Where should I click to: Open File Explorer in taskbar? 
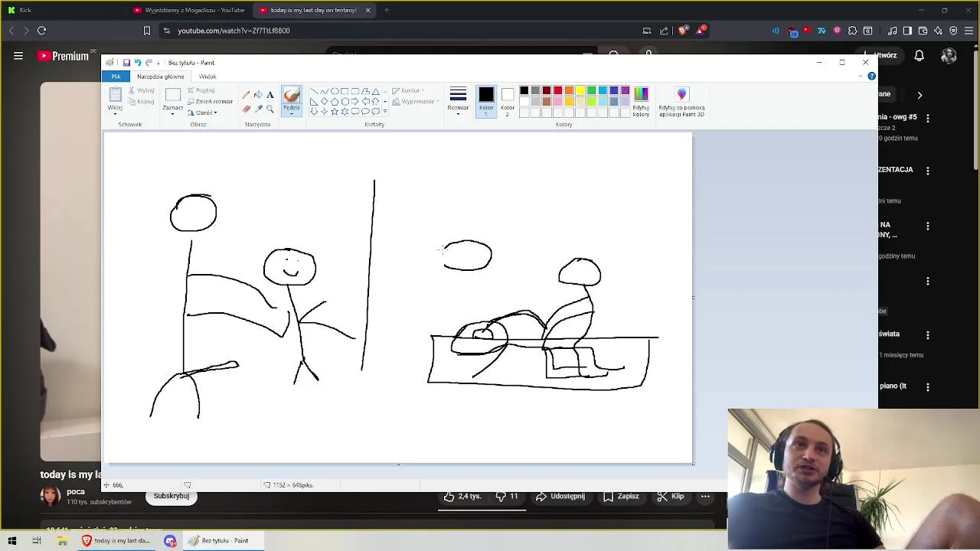[63, 541]
